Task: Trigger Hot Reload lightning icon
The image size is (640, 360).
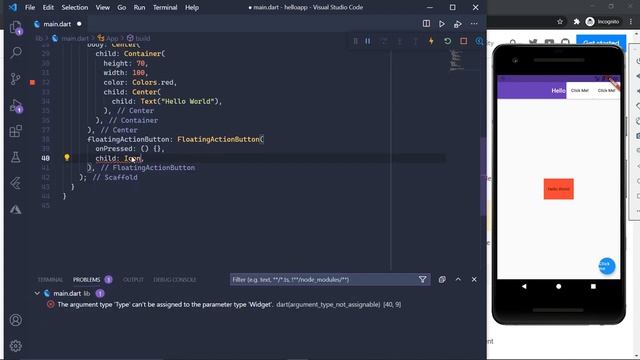Action: click(431, 41)
